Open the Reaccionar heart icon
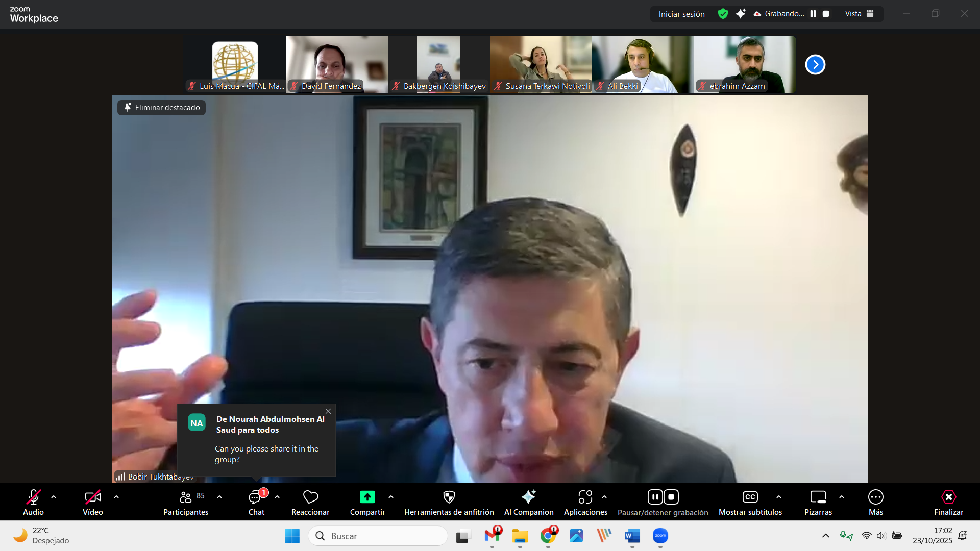The image size is (980, 551). point(310,497)
